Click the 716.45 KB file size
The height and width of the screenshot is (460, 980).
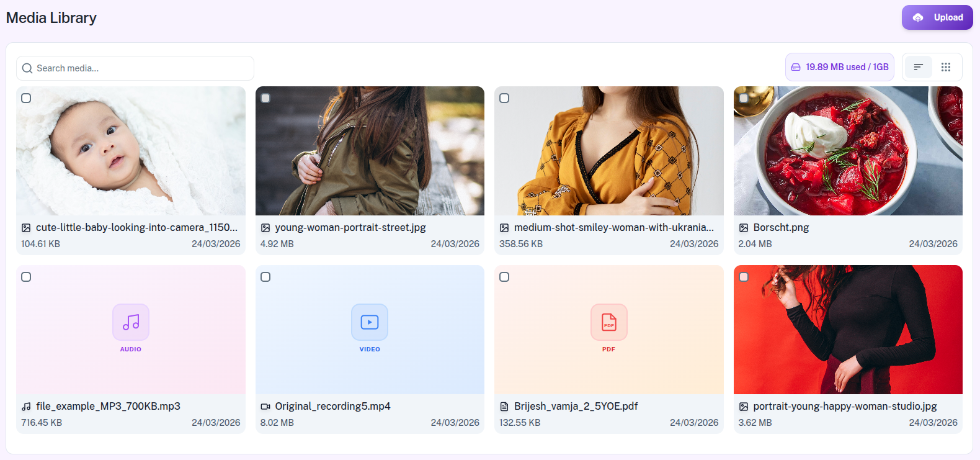click(42, 423)
